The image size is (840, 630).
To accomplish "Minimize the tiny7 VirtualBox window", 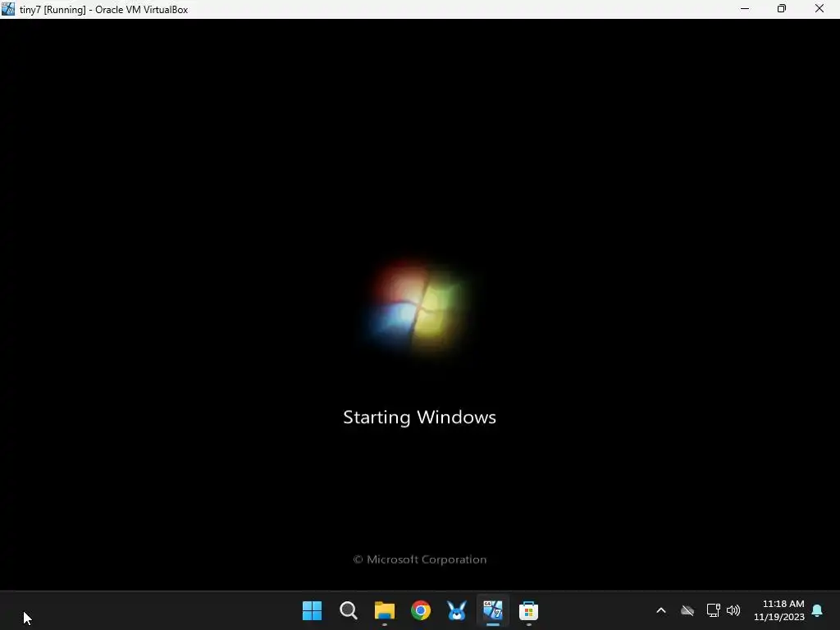I will coord(745,9).
